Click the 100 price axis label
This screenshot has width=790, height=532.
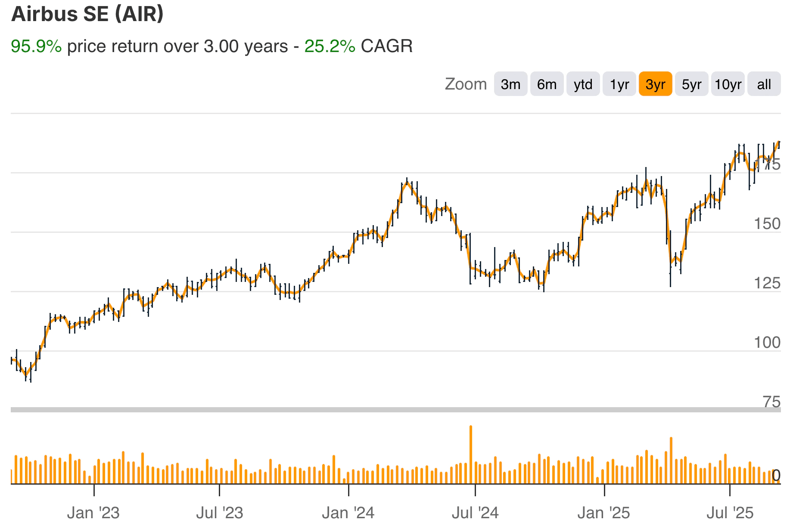pyautogui.click(x=767, y=343)
